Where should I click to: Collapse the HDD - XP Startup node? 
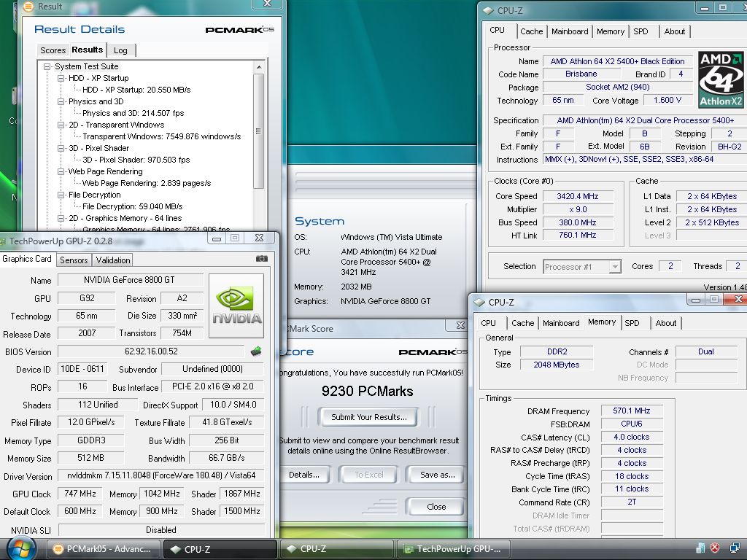click(x=61, y=78)
